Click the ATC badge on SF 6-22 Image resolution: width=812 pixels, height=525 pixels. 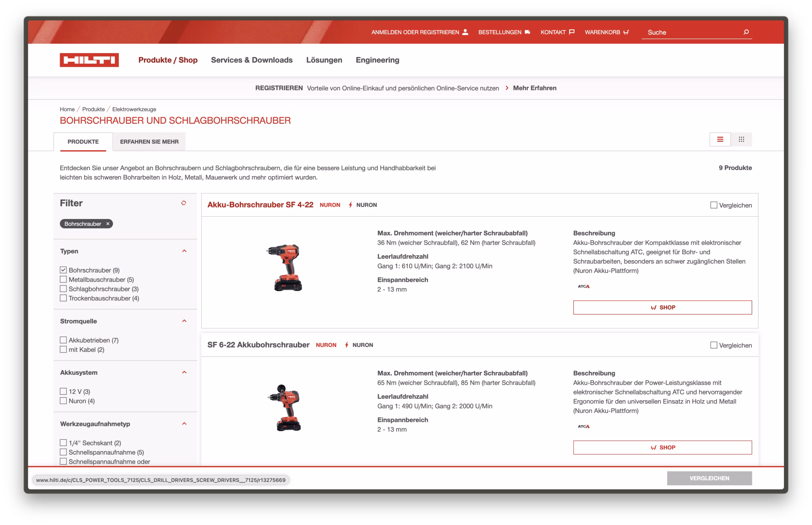(583, 426)
